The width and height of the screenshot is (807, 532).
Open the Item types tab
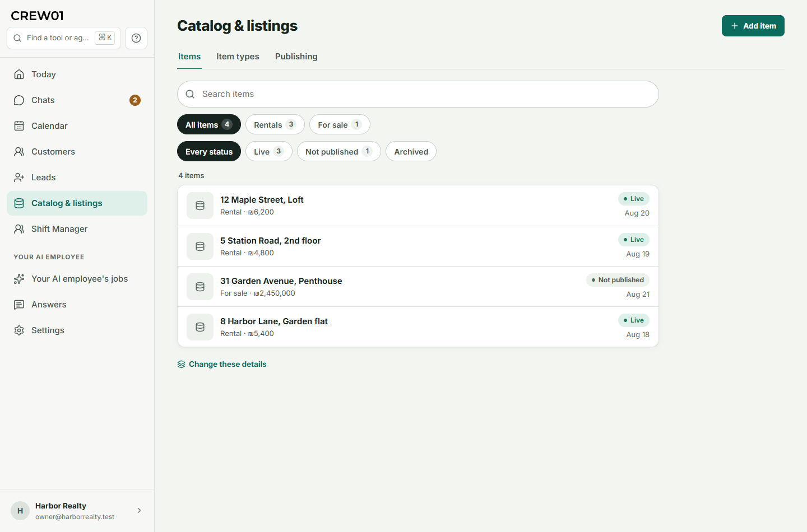(238, 57)
